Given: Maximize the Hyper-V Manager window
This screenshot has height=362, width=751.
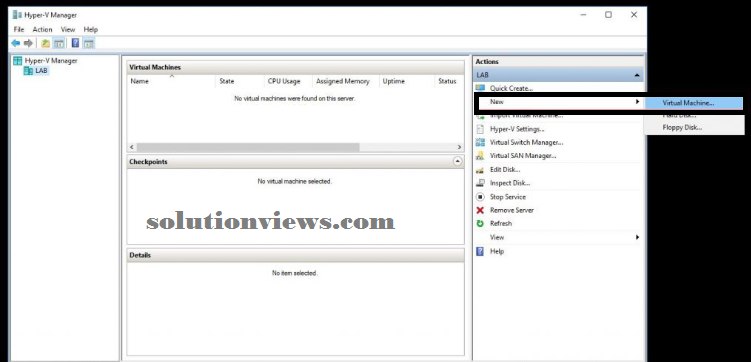Looking at the screenshot, I should click(608, 15).
